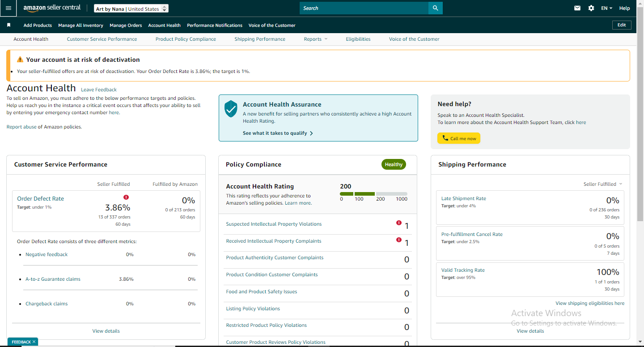The height and width of the screenshot is (347, 644).
Task: Click the Account Health Rating progress bar
Action: [x=373, y=194]
